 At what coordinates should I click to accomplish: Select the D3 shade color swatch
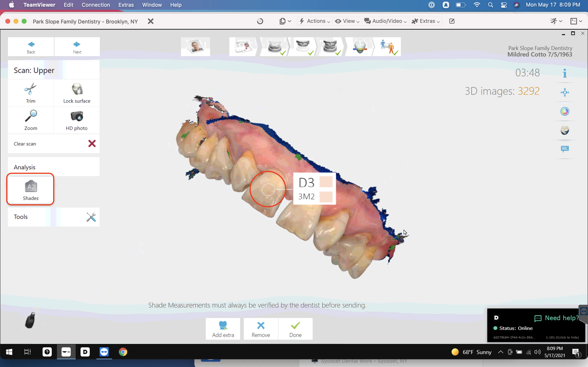click(326, 182)
